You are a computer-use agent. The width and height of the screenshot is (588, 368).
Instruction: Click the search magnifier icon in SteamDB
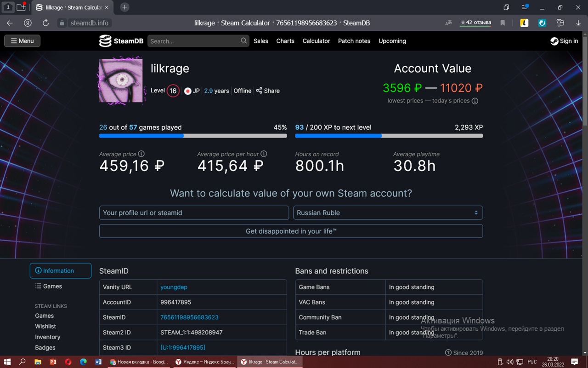(x=243, y=41)
